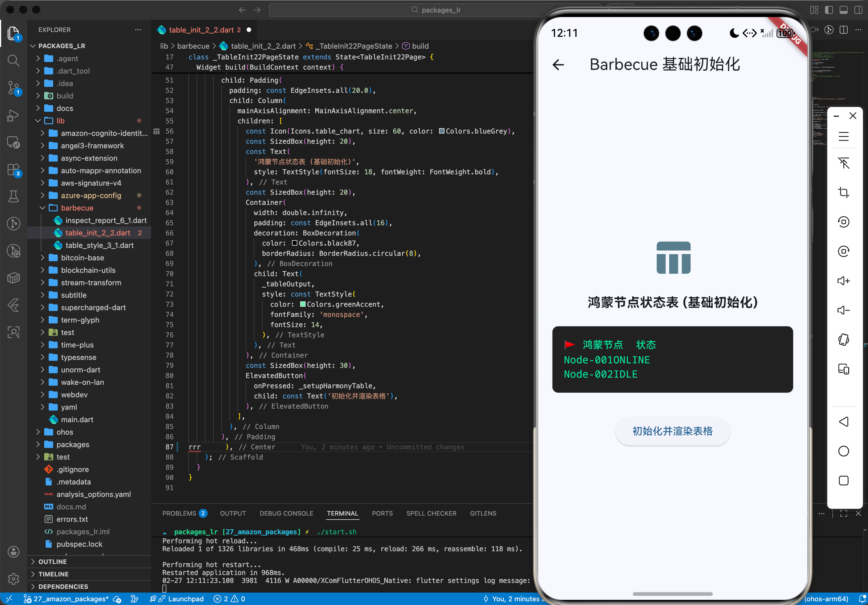The image size is (868, 605).
Task: Open Source Control view in activity bar
Action: [14, 88]
